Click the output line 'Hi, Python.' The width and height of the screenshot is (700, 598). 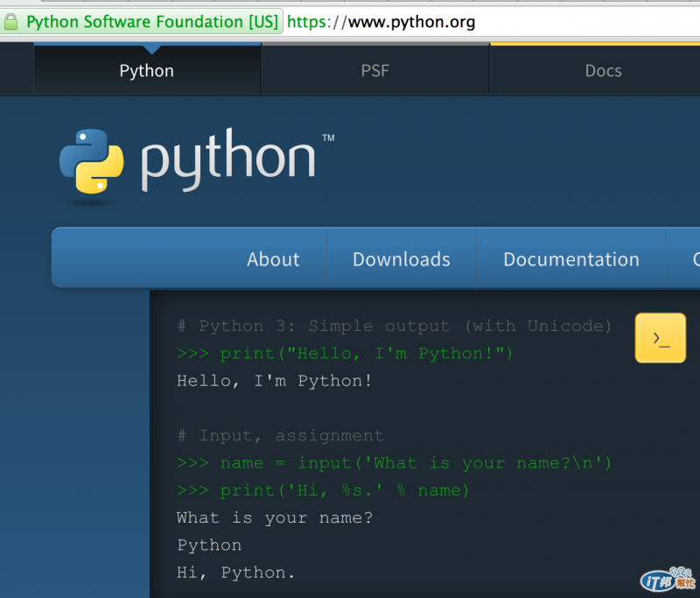click(235, 573)
